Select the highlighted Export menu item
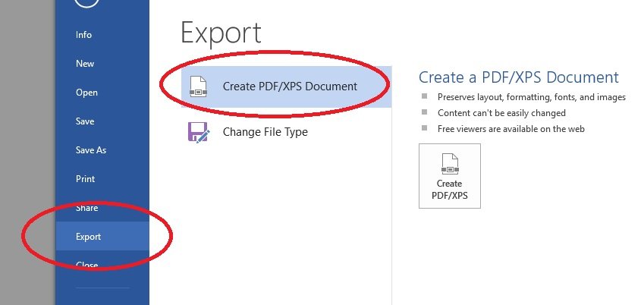 pyautogui.click(x=88, y=237)
